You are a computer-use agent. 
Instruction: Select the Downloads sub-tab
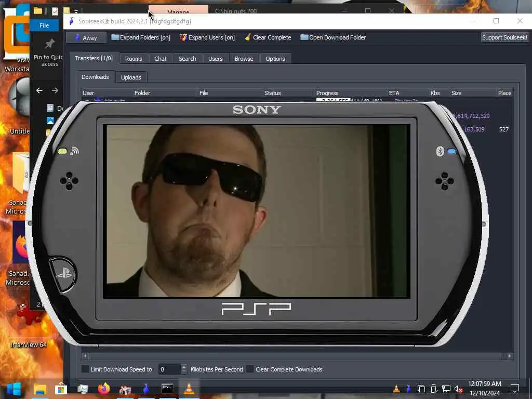point(96,77)
